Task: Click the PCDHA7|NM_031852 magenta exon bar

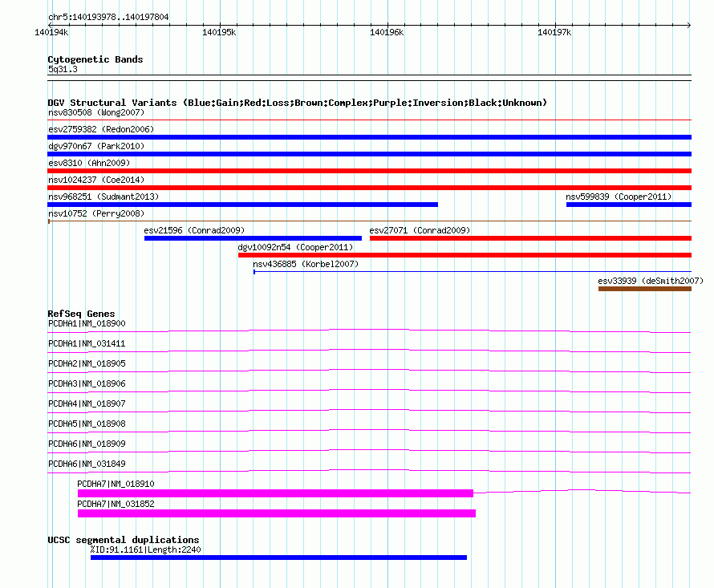Action: click(x=277, y=513)
